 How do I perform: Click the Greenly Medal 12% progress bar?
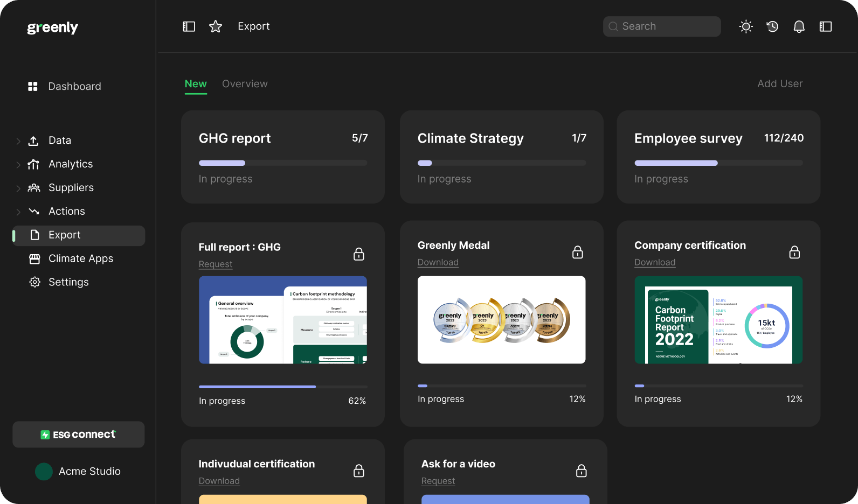pos(502,386)
